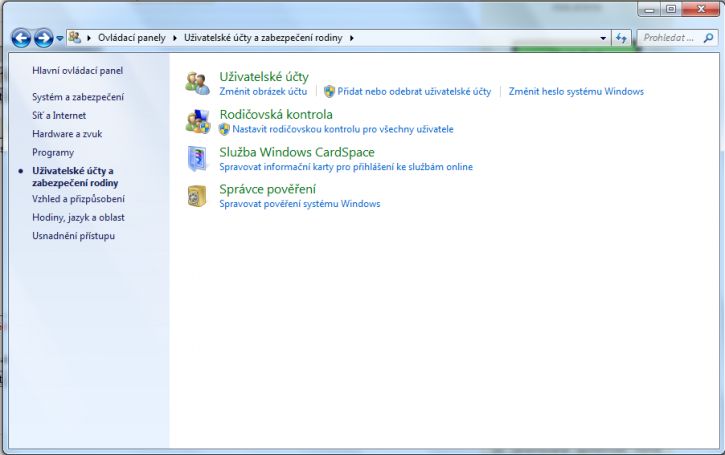Open Programy category in sidebar
Image resolution: width=725 pixels, height=455 pixels.
point(53,153)
